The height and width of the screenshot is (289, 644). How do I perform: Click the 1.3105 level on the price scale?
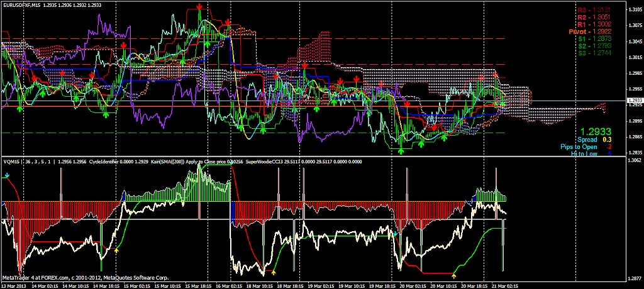(x=635, y=10)
